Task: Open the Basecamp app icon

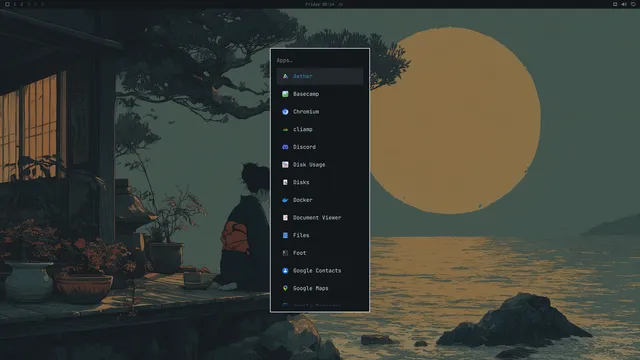Action: click(x=285, y=94)
